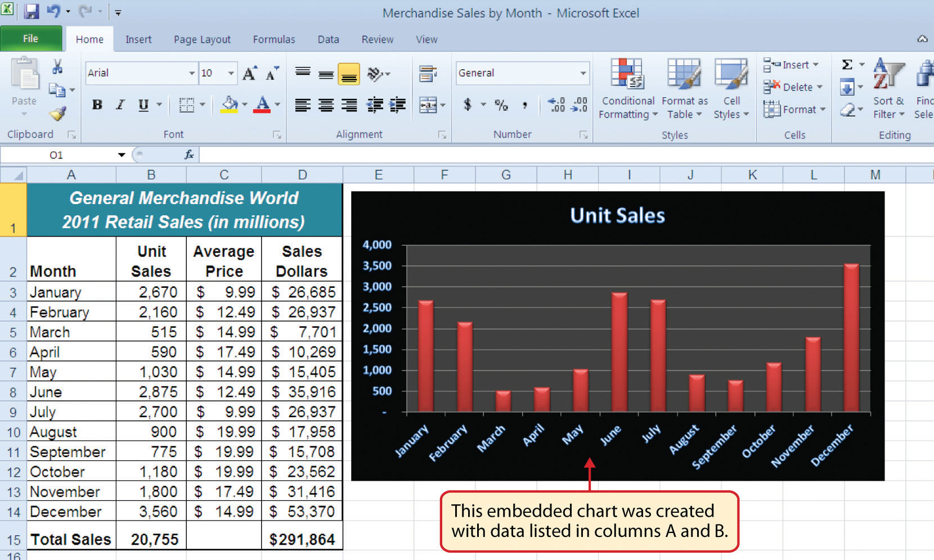Switch to the Insert ribbon tab
934x560 pixels.
click(x=138, y=39)
